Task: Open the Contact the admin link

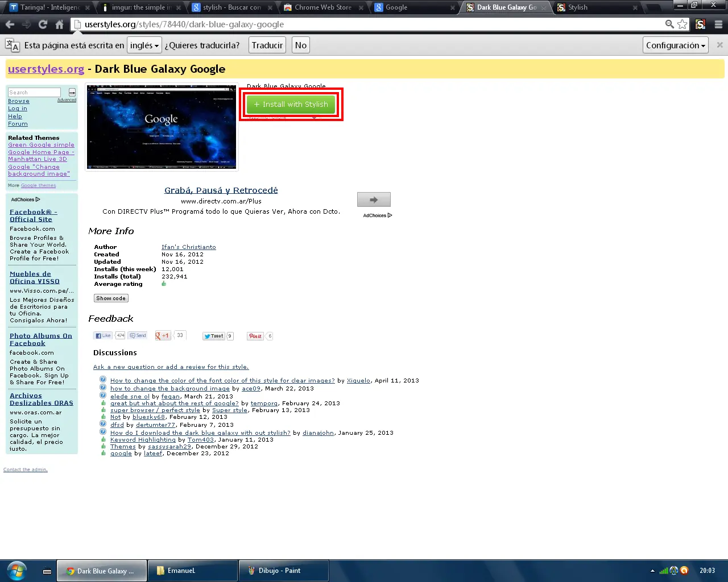Action: (x=26, y=469)
